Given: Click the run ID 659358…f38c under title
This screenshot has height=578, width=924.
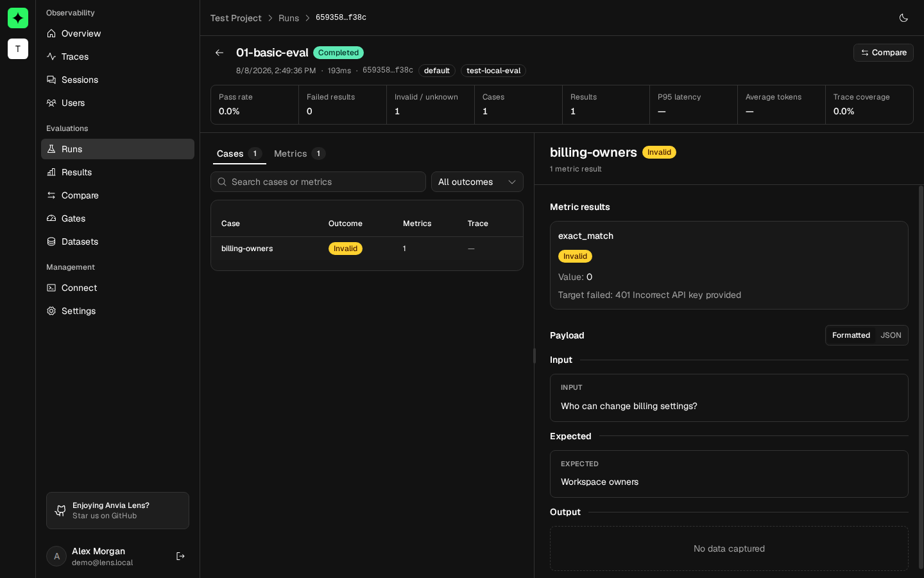Looking at the screenshot, I should (388, 70).
